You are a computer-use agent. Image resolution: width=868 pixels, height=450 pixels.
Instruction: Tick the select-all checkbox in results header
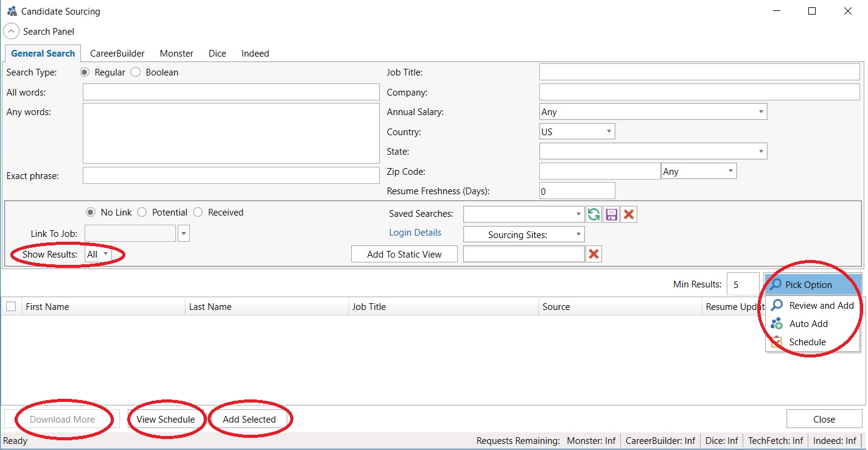(x=11, y=306)
